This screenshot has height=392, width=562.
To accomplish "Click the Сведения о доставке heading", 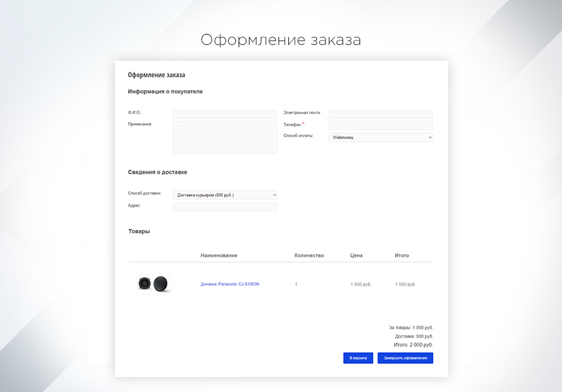I will click(157, 172).
